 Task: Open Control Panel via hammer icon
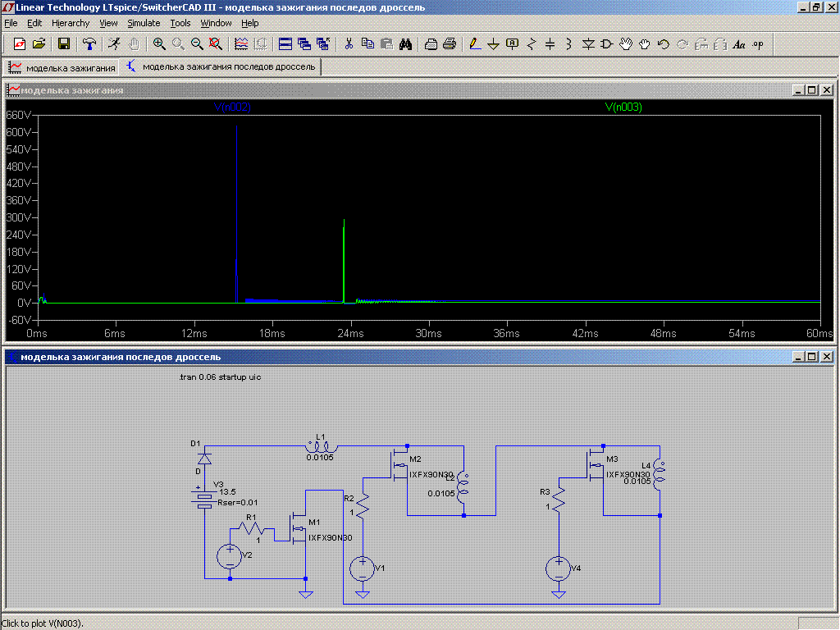89,44
